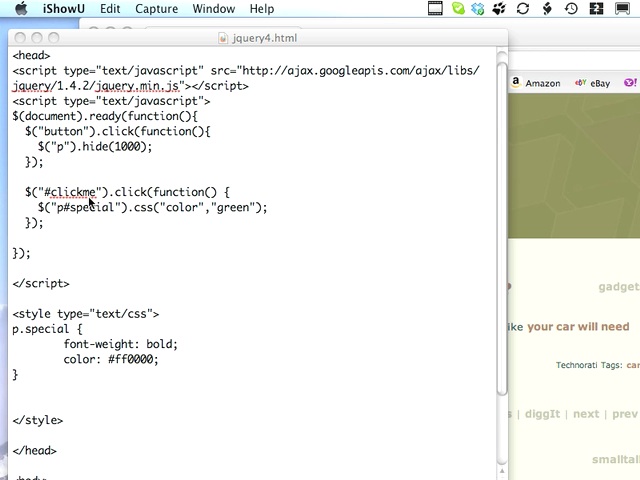Screen dimensions: 640x480
Task: Click the paw print menu bar icon
Action: 499,9
